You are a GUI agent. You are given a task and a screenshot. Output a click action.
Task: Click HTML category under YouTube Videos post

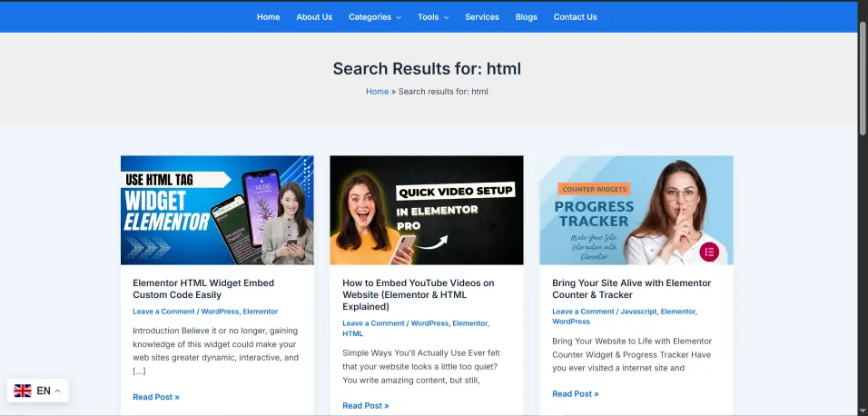[x=352, y=333]
